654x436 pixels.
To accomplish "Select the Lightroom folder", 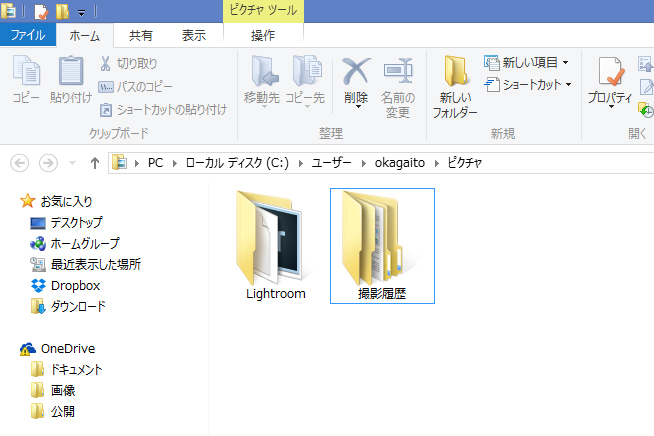I will 275,245.
